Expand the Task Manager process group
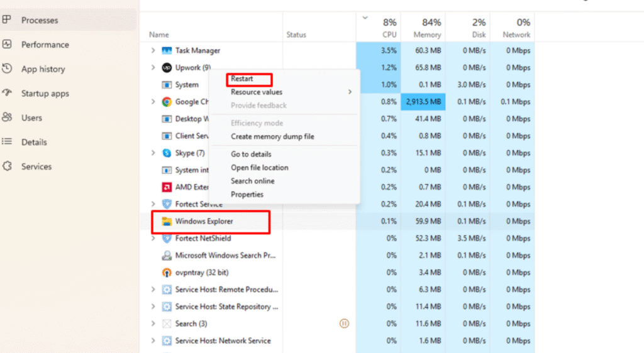 tap(153, 50)
